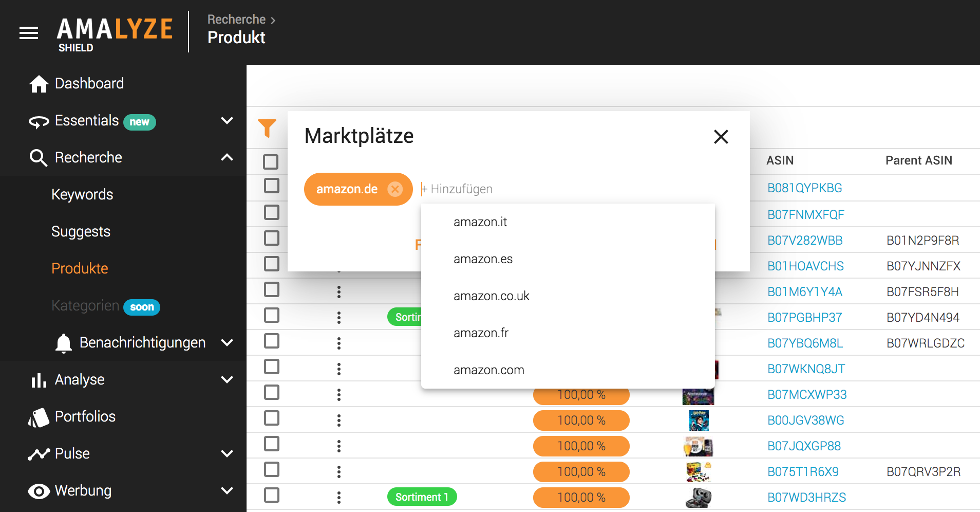Choose amazon.es from the dropdown
980x512 pixels.
click(x=568, y=259)
